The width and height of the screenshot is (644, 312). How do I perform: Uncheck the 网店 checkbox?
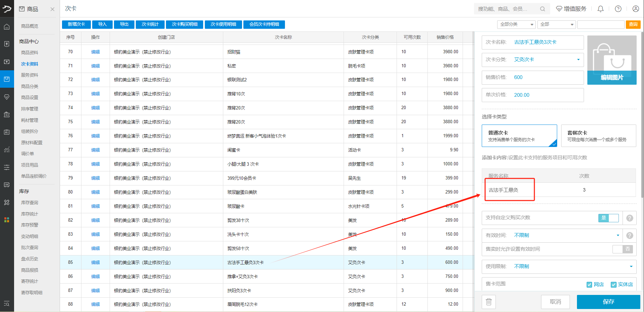(589, 285)
